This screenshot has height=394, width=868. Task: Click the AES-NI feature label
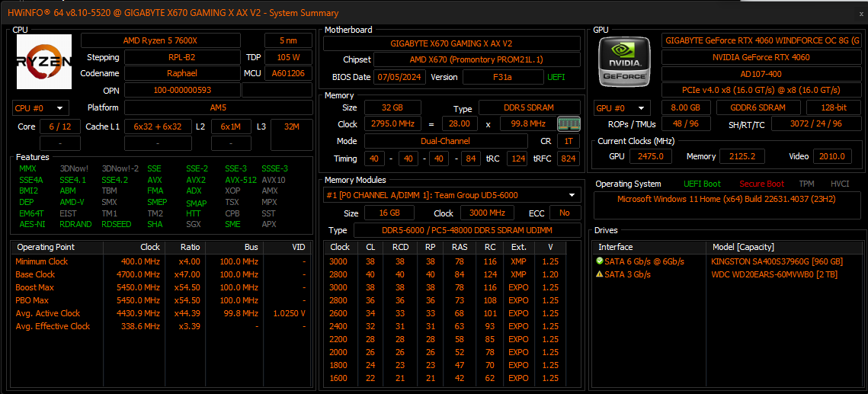30,224
